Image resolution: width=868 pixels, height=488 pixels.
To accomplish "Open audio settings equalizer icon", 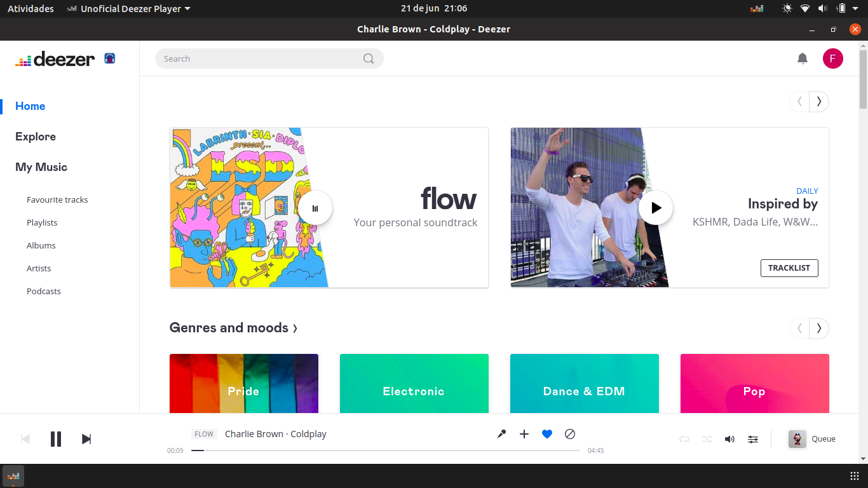I will [753, 439].
